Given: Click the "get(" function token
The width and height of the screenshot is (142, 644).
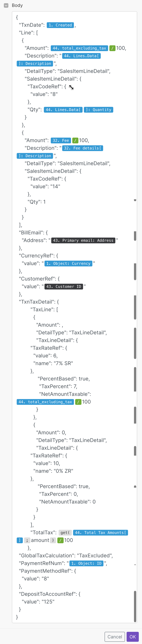Looking at the screenshot, I should pos(65,533).
